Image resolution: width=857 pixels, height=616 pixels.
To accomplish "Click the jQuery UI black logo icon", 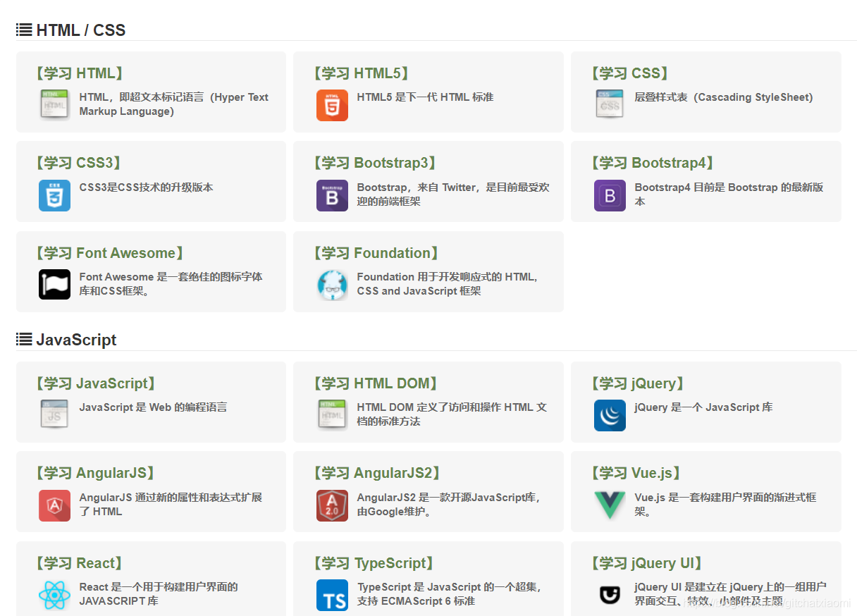I will coord(610,595).
